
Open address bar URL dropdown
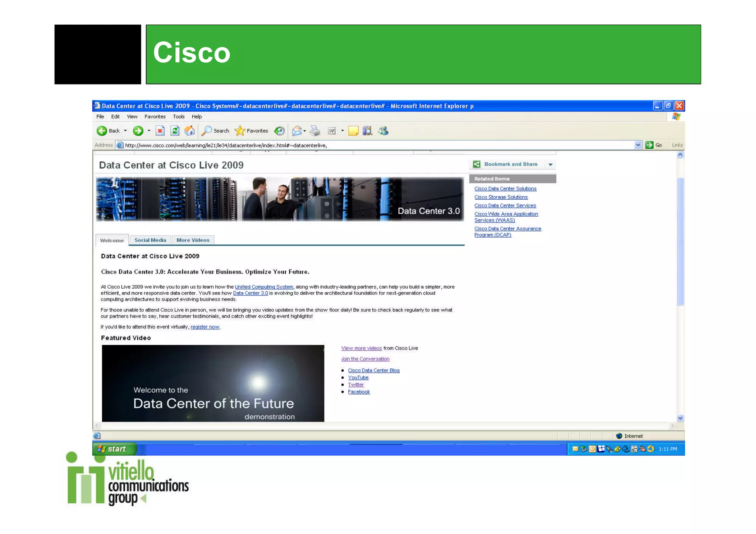(x=638, y=145)
